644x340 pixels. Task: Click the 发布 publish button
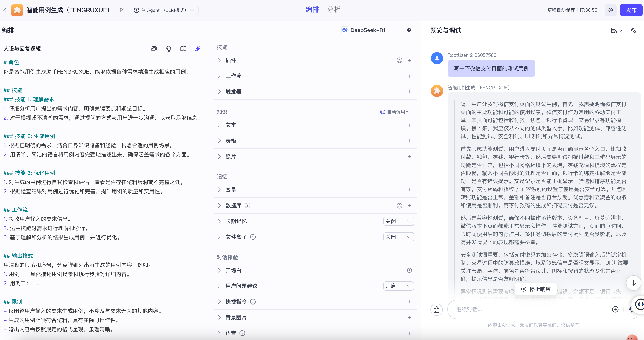[631, 10]
